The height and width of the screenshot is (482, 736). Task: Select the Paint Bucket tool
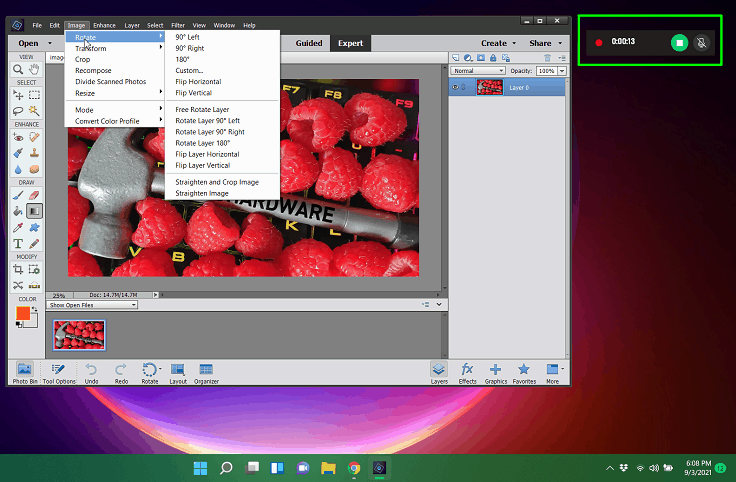pyautogui.click(x=18, y=211)
